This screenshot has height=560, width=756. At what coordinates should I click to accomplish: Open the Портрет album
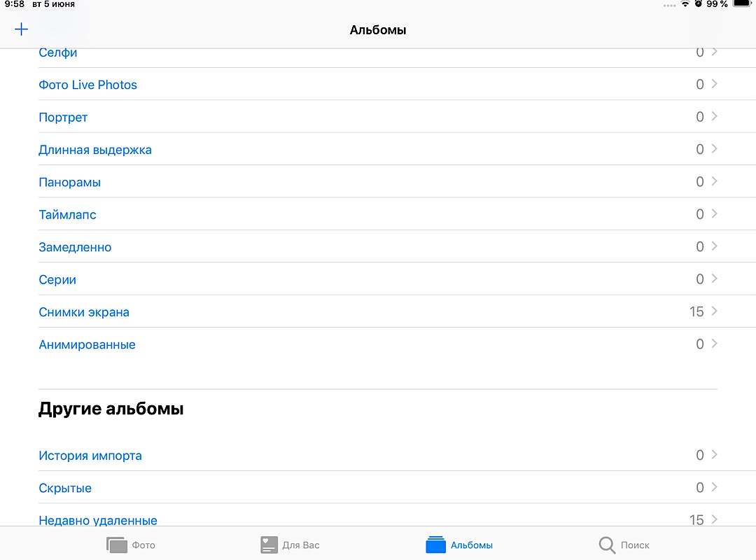63,118
